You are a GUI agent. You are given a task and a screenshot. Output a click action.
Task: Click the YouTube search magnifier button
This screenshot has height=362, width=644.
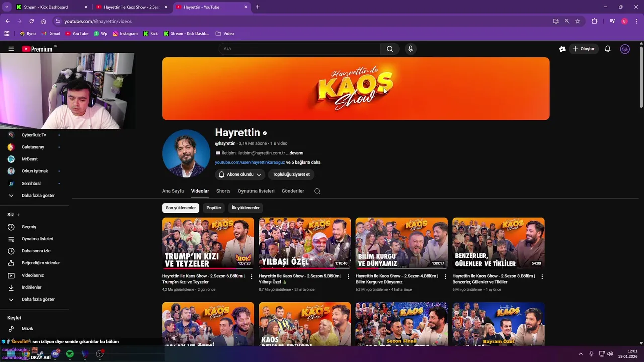pos(390,49)
